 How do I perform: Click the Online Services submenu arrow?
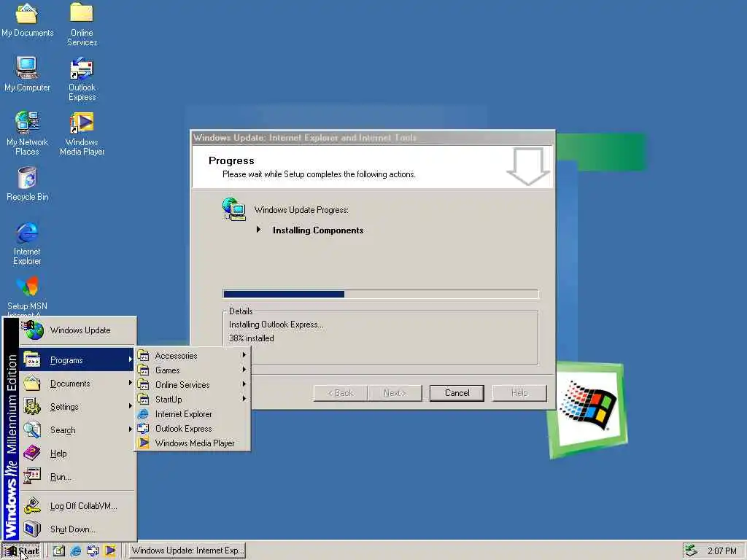click(244, 384)
